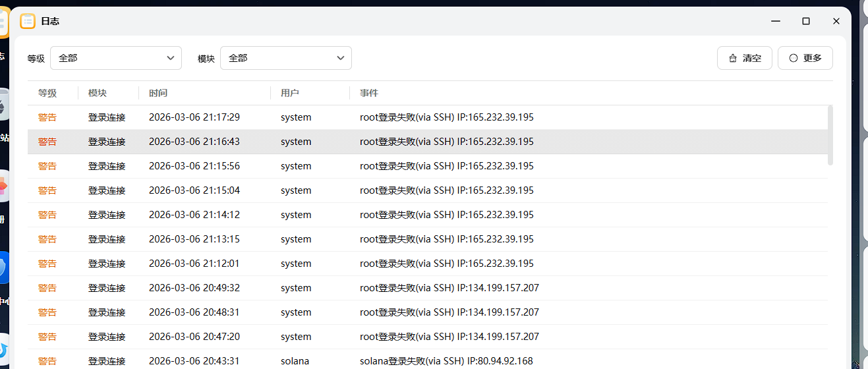Select timestamp 2026-03-06 20:47:20

point(194,337)
